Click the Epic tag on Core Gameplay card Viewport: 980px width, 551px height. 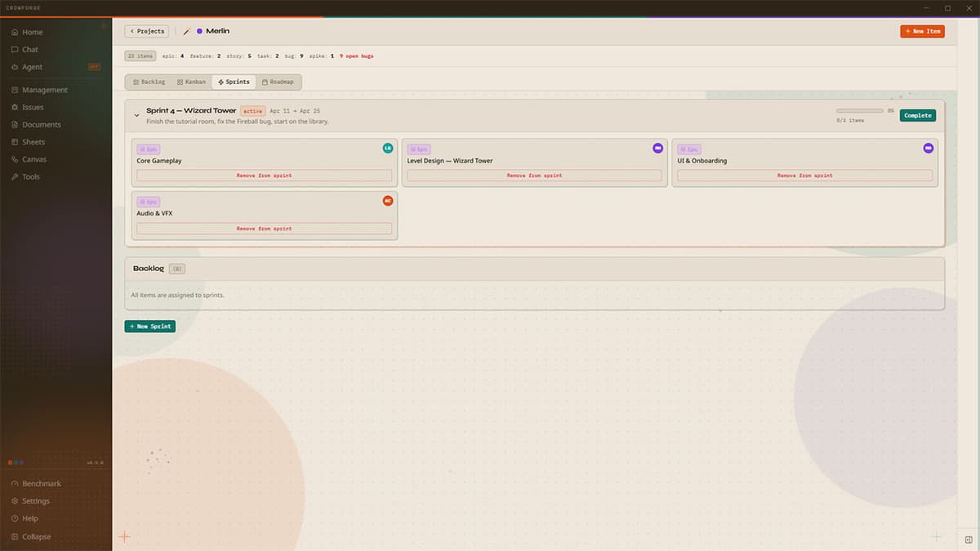(x=149, y=149)
